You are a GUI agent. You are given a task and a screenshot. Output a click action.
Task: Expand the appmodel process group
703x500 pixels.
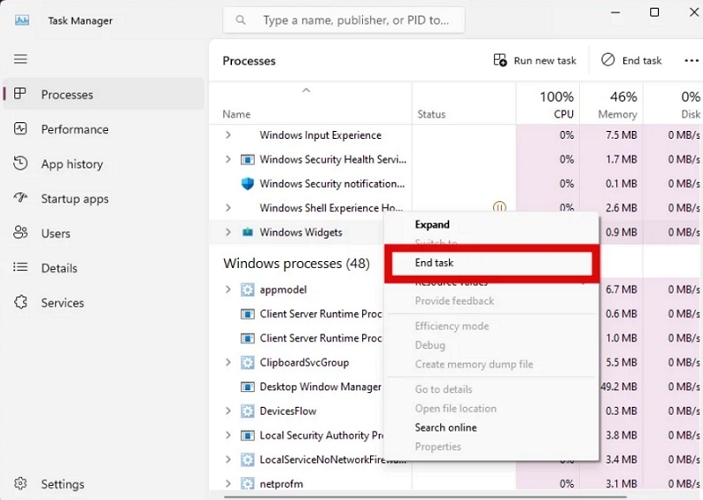click(x=228, y=290)
